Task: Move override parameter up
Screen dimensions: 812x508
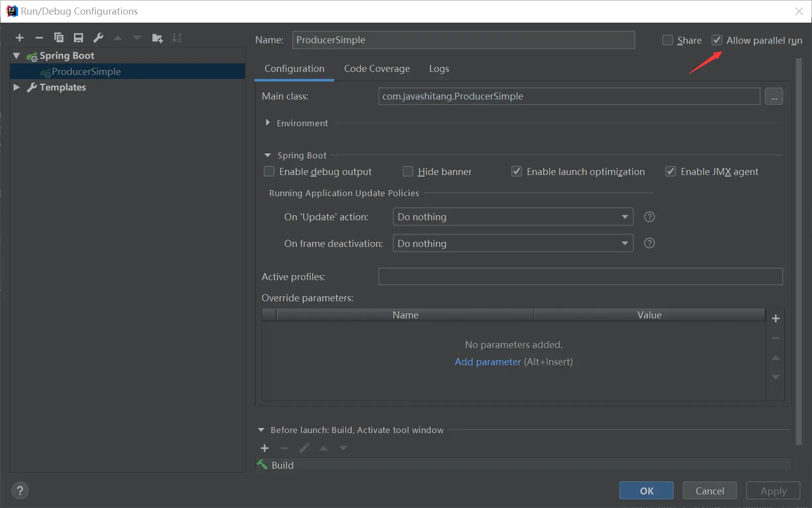Action: (x=776, y=358)
